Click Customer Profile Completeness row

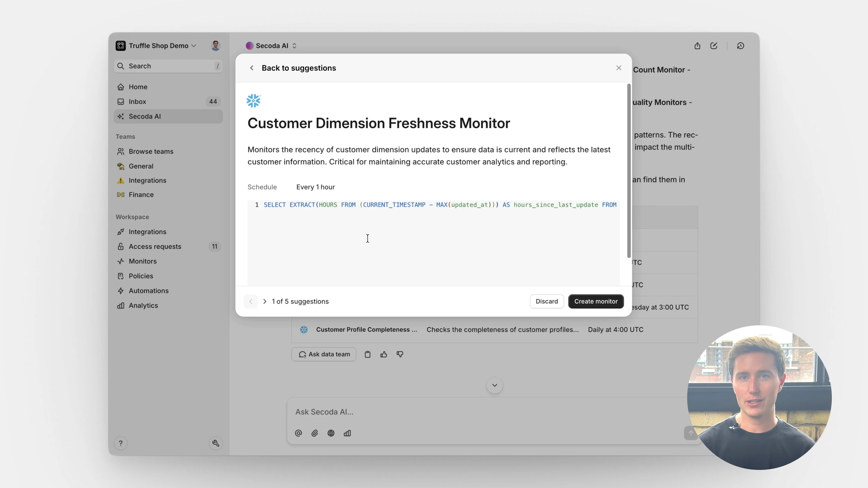[x=495, y=330]
